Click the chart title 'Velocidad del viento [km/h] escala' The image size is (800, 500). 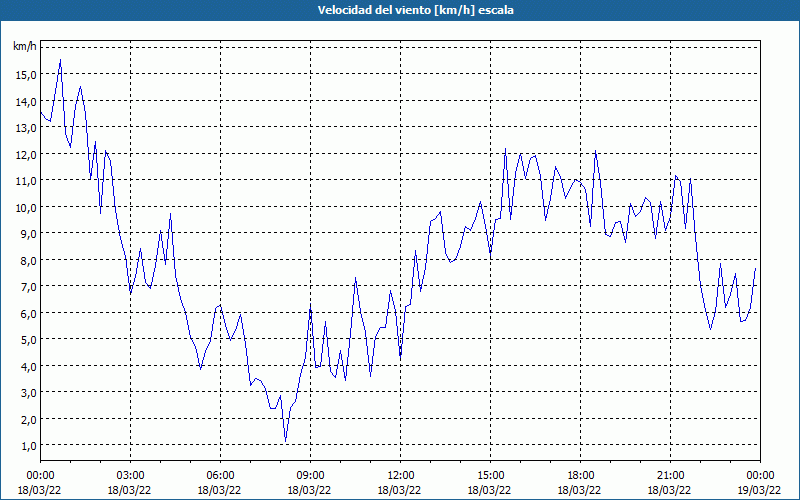415,10
